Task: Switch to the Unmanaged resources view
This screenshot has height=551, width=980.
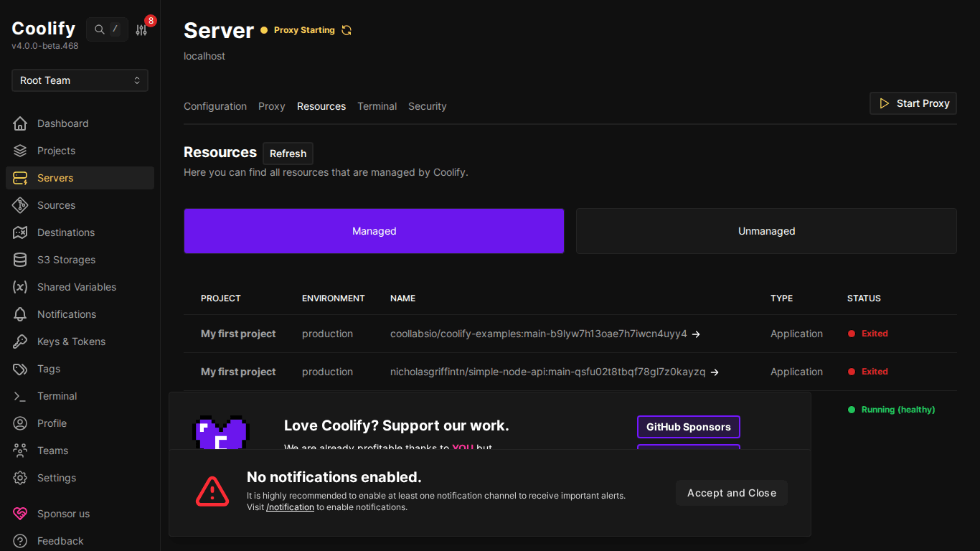Action: click(x=766, y=231)
